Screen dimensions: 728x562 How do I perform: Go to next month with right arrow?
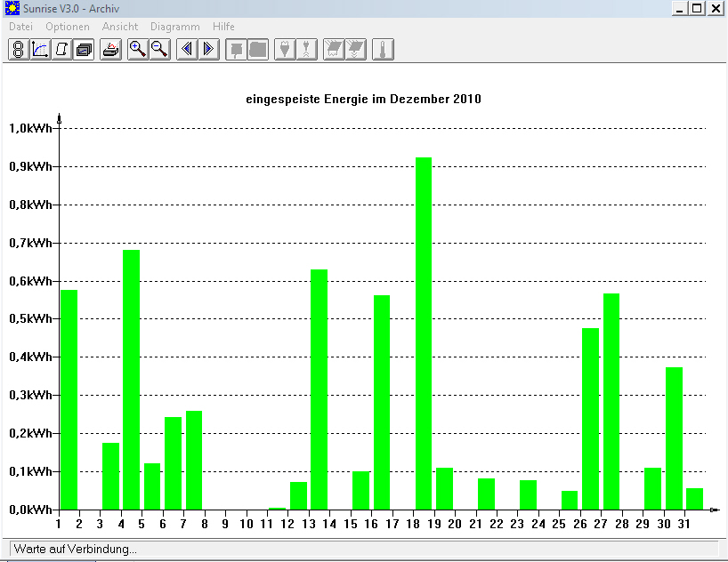pyautogui.click(x=209, y=49)
